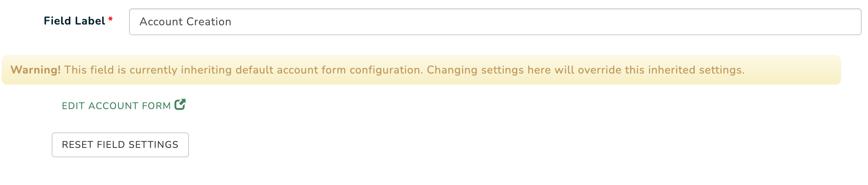The image size is (868, 185).
Task: Click the word 'FORM' in the edit link
Action: [x=156, y=106]
